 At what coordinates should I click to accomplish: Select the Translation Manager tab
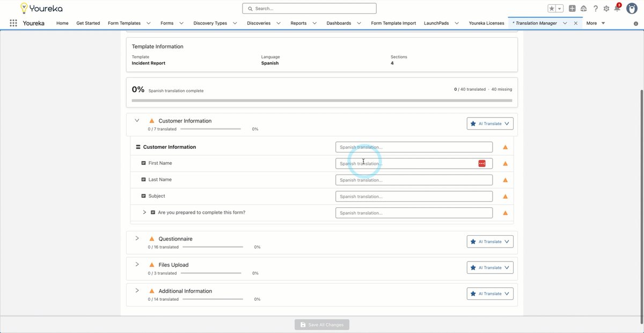[535, 23]
